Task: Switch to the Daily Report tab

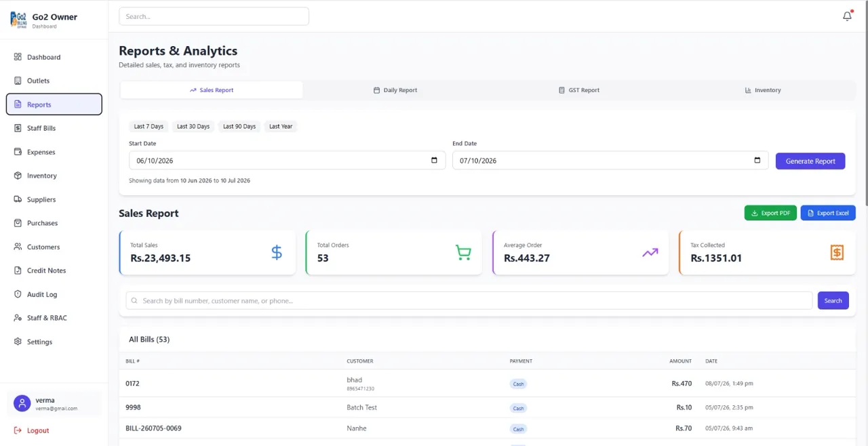Action: coord(395,90)
